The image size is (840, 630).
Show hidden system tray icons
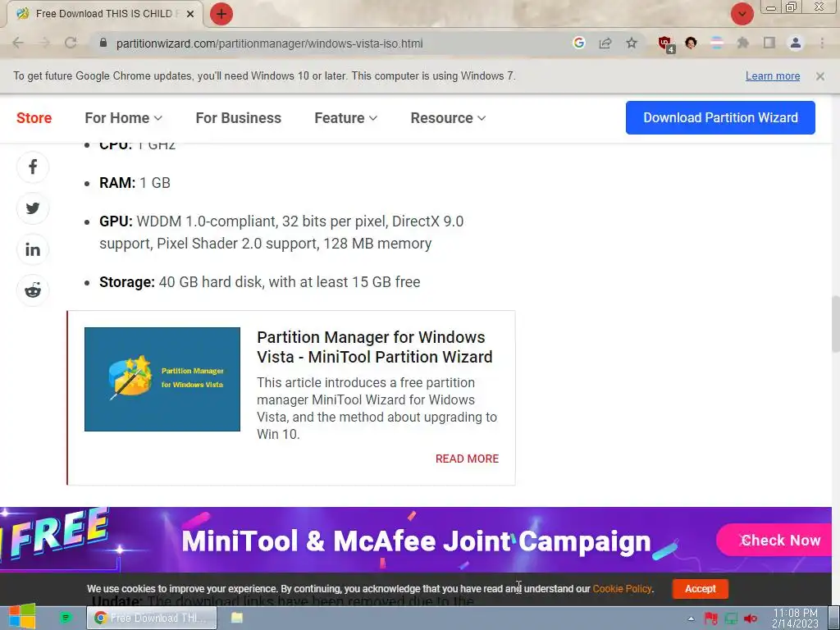691,619
